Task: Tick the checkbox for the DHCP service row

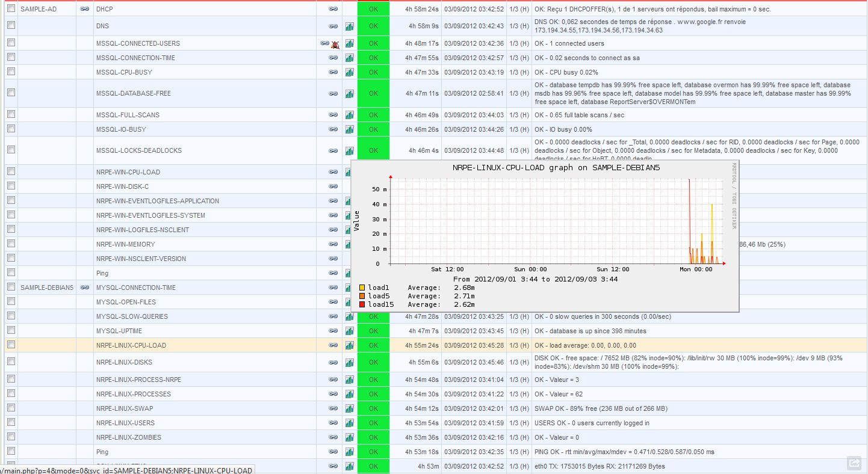Action: tap(11, 9)
